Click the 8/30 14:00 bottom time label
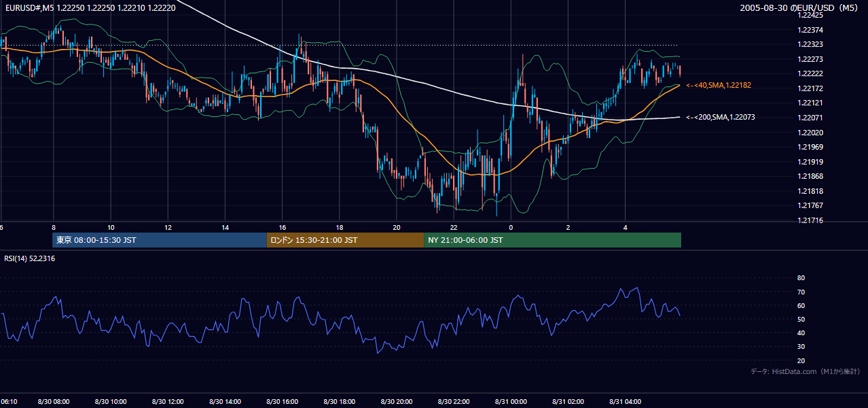The height and width of the screenshot is (408, 868). 225,402
